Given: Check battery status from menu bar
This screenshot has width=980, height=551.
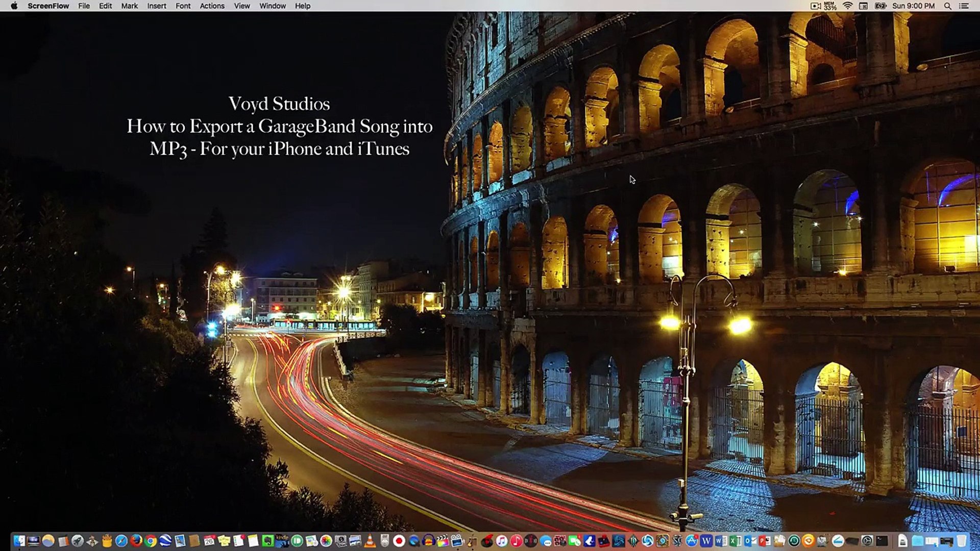Looking at the screenshot, I should 881,6.
